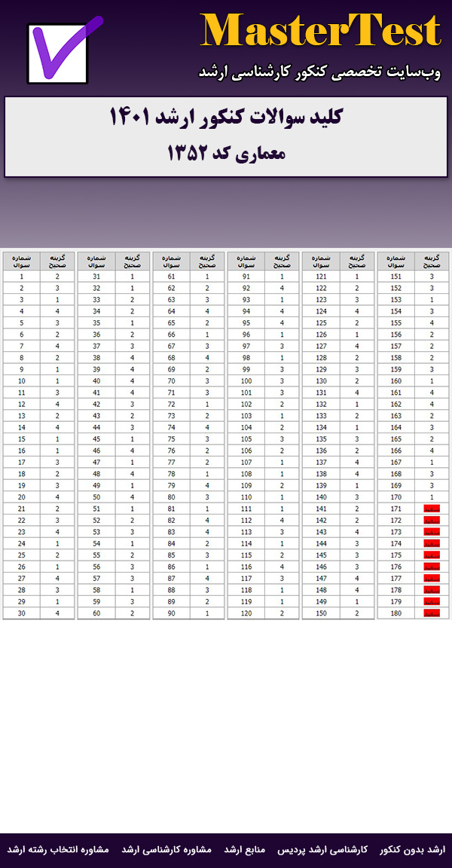The image size is (452, 868).
Task: Click the MasterTest site title
Action: 320,32
